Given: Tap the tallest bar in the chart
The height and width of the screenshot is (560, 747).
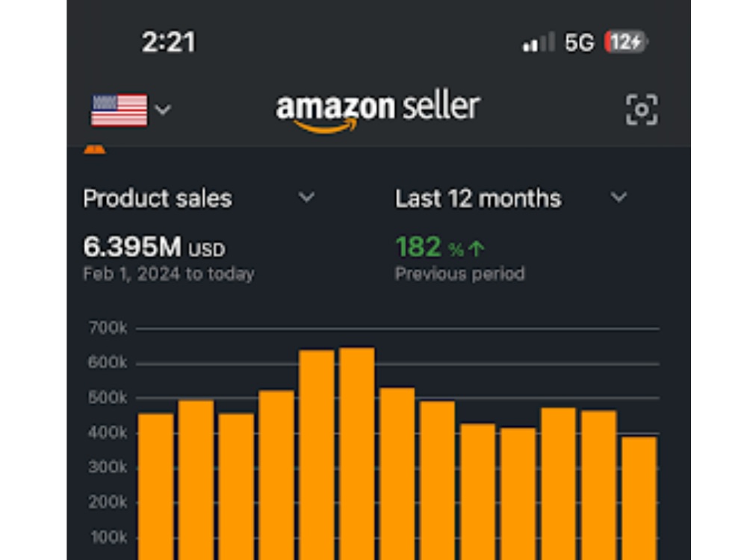Looking at the screenshot, I should tap(357, 454).
